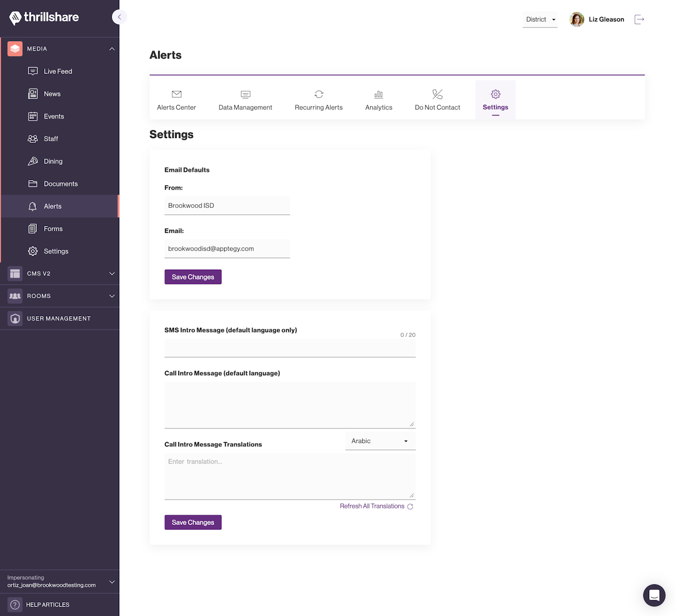Click the Liz Gleason profile avatar
This screenshot has height=616, width=675.
pyautogui.click(x=576, y=19)
